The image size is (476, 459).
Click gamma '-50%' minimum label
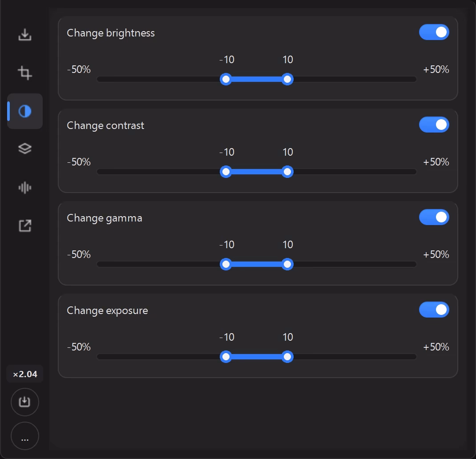tap(79, 254)
